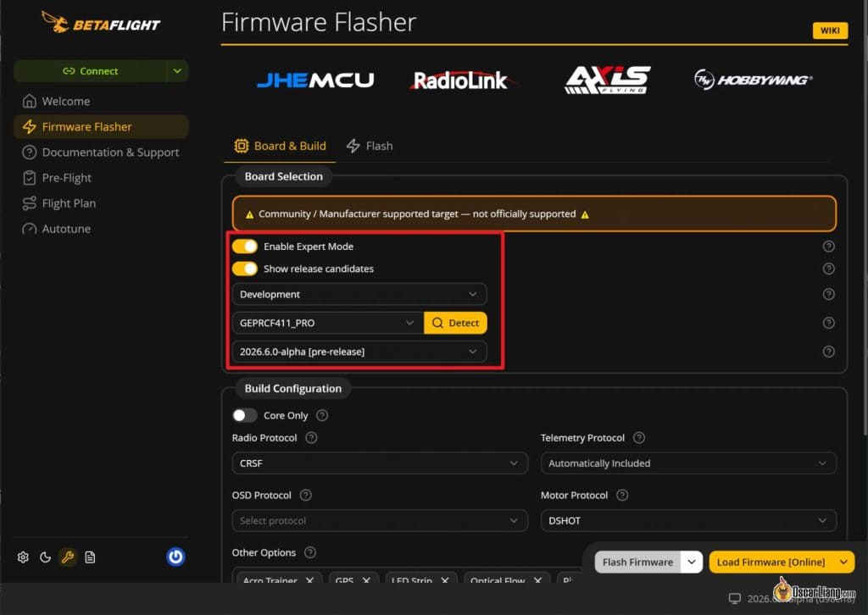Click the Betaflight logo
The height and width of the screenshot is (615, 868).
[x=100, y=22]
